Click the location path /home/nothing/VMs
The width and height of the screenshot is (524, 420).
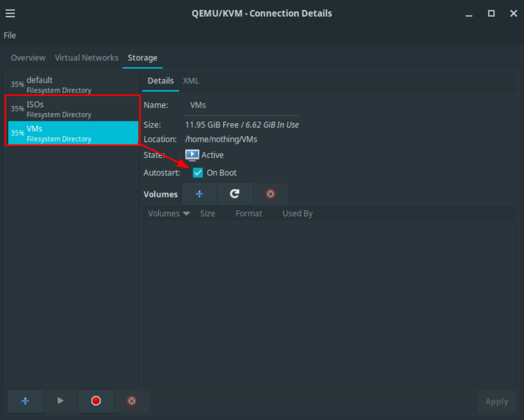[221, 139]
